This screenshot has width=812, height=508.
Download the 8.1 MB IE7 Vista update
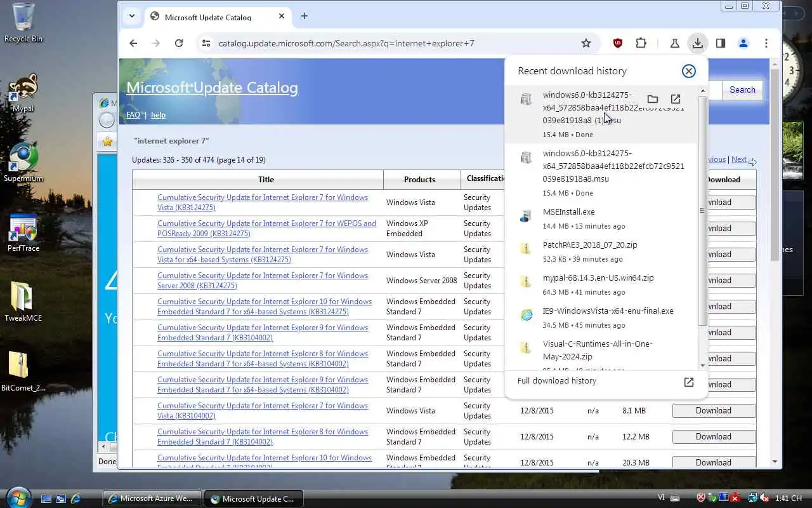714,411
